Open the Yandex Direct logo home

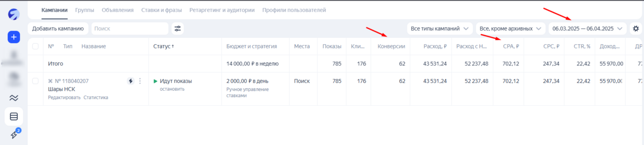click(14, 14)
